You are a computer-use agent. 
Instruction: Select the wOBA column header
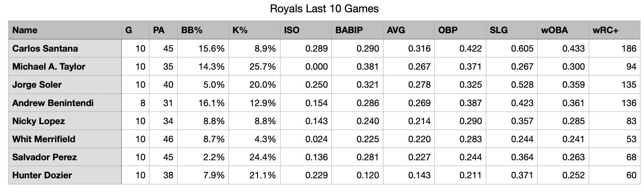(554, 30)
